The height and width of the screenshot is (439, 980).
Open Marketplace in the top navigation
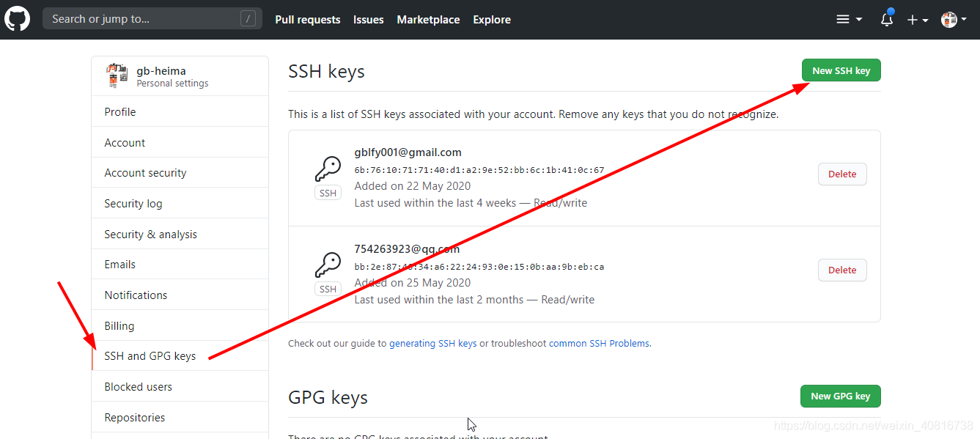coord(428,20)
